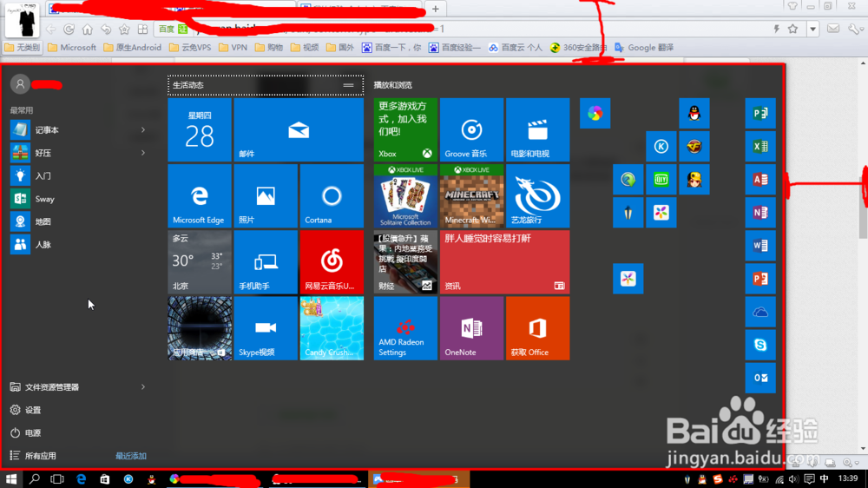This screenshot has height=488, width=868.
Task: Open the Action Center tray icon
Action: [x=809, y=479]
